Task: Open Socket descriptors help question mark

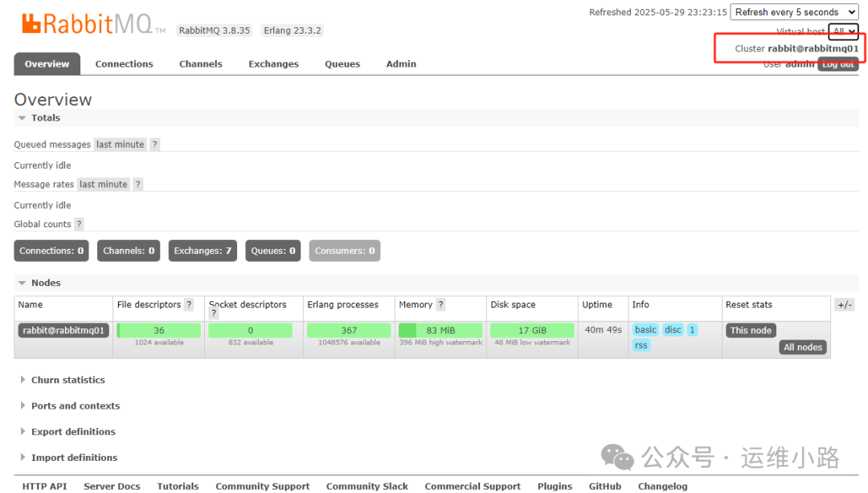Action: (x=214, y=313)
